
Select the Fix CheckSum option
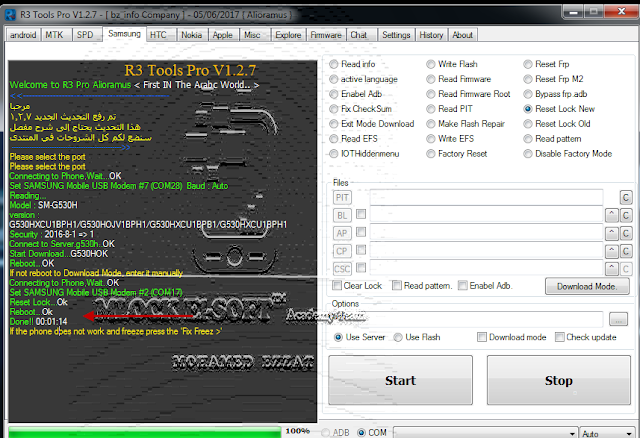(334, 109)
